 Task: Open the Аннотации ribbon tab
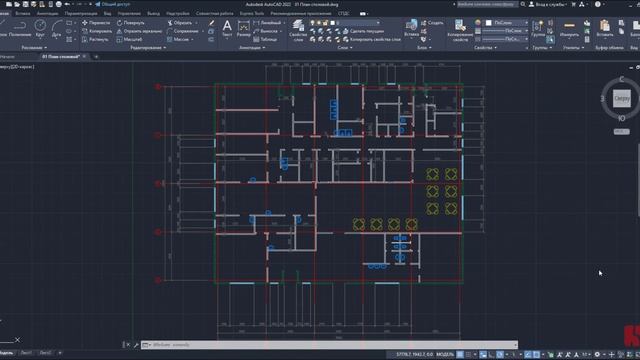pyautogui.click(x=47, y=13)
